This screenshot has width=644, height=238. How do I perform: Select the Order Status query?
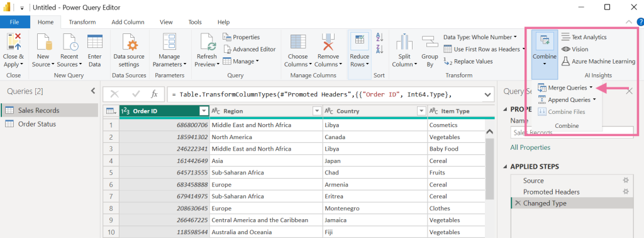point(49,124)
